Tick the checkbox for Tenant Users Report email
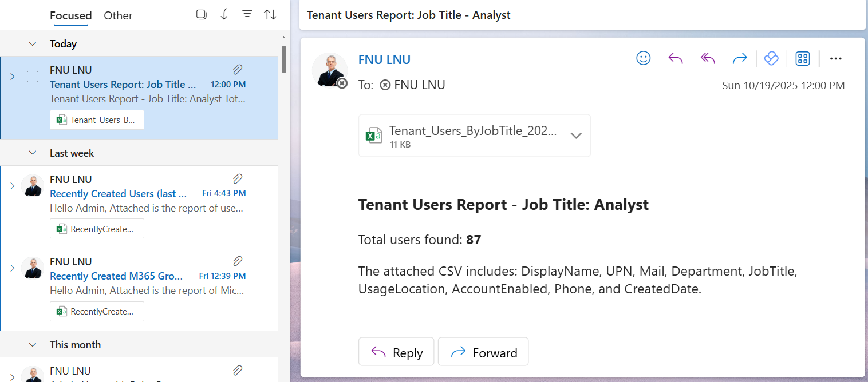The image size is (868, 382). point(33,77)
